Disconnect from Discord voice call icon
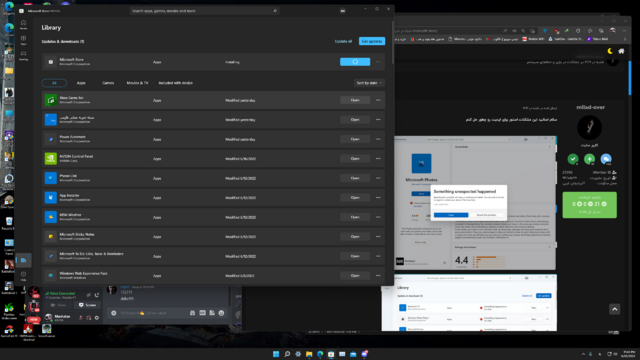This screenshot has height=360, width=640. (x=97, y=295)
